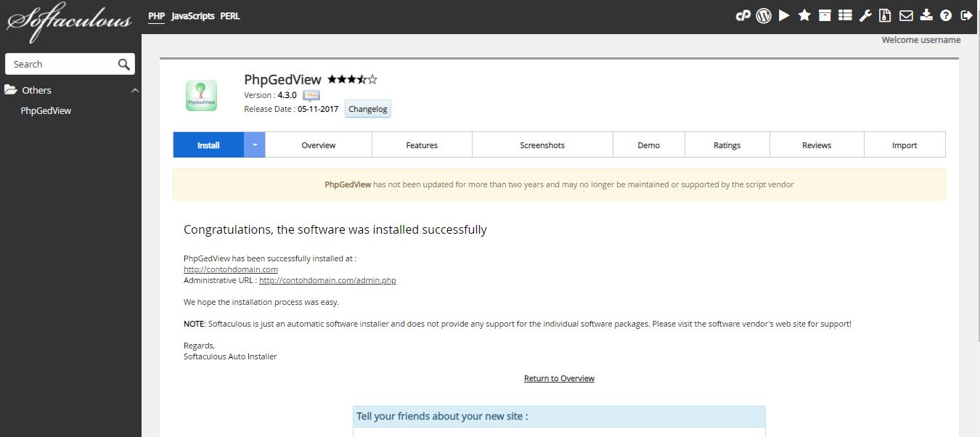Screen dimensions: 980x437
Task: Click the version notes speech bubble icon
Action: pos(311,96)
